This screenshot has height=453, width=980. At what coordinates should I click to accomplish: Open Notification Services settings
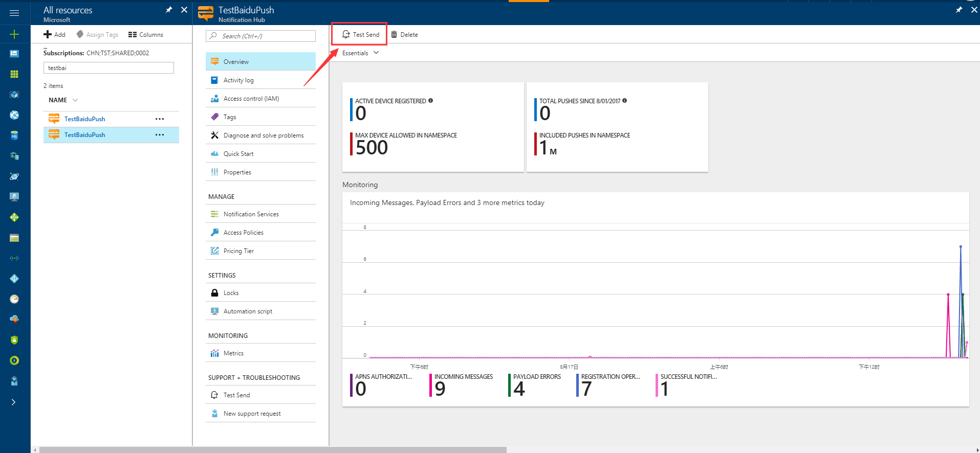[251, 214]
